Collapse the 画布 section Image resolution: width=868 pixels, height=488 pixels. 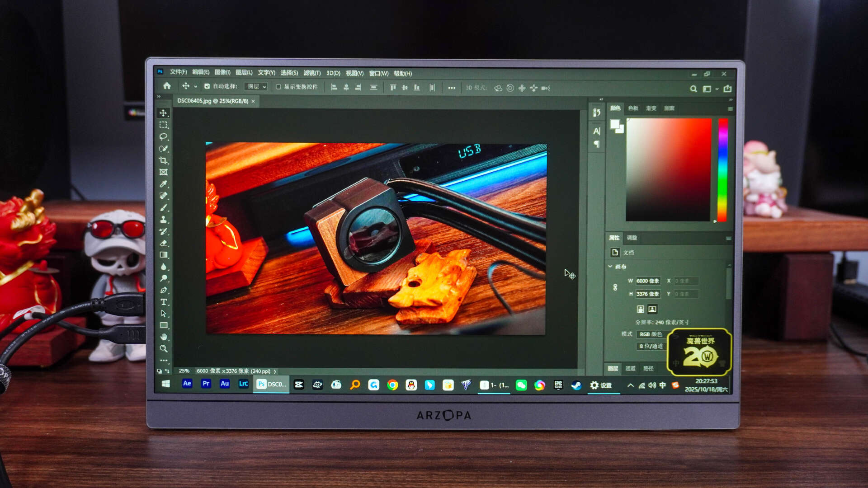click(610, 267)
